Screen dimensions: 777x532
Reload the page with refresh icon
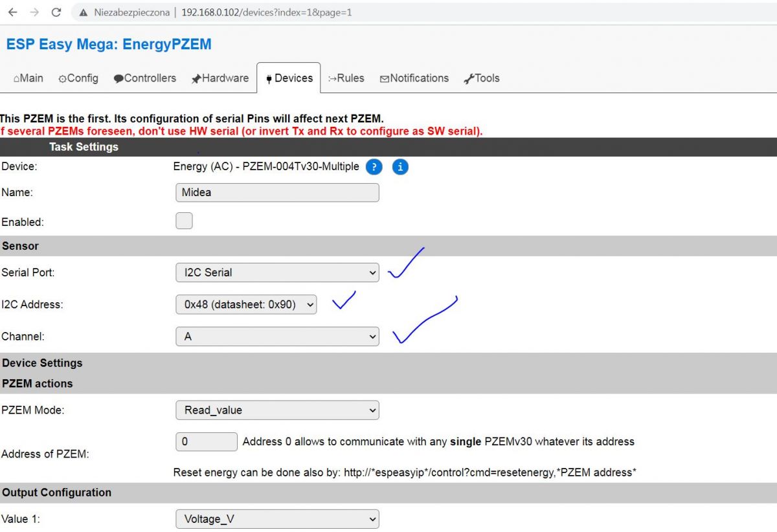coord(56,12)
